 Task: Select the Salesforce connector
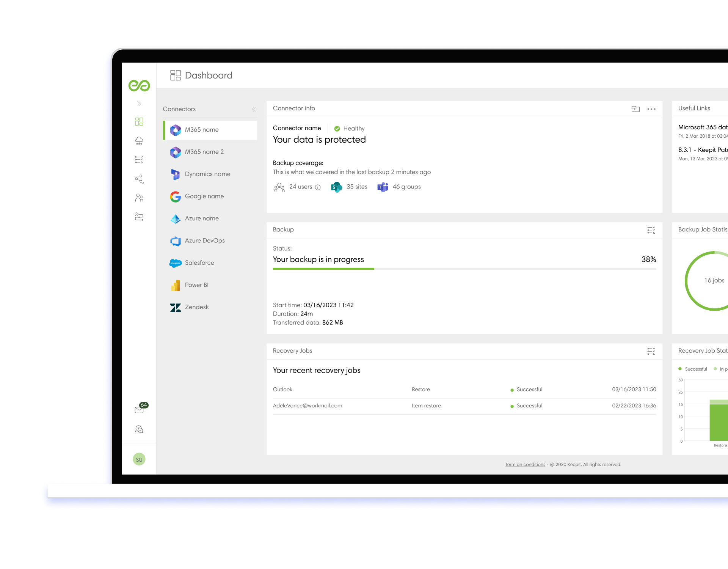(210, 263)
